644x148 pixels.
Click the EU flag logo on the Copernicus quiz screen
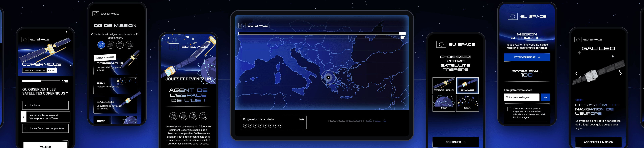25,40
